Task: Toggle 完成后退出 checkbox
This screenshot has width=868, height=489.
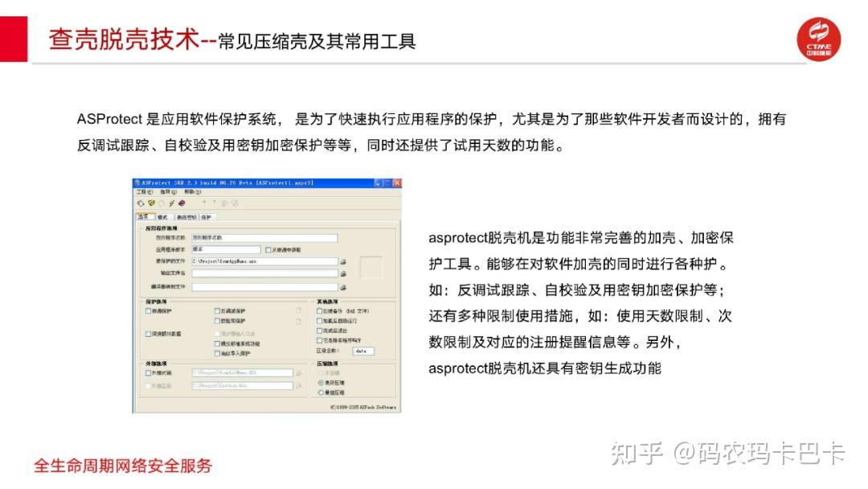Action: click(319, 331)
